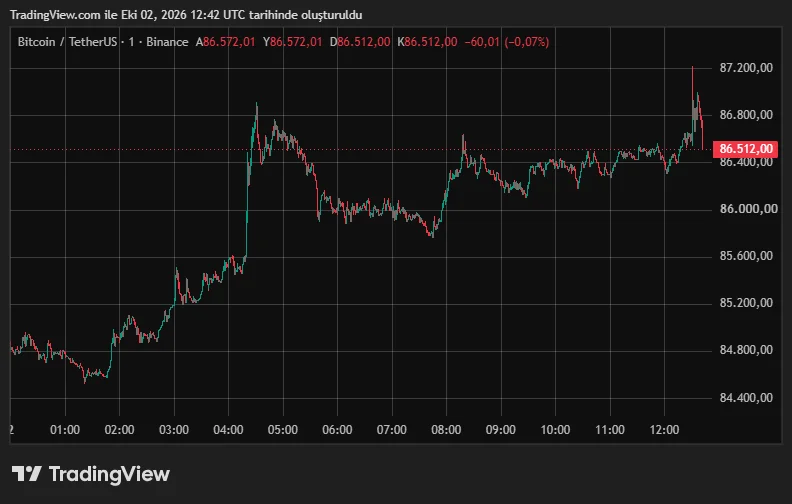Click the 87.200,00 price axis label
Image resolution: width=792 pixels, height=504 pixels.
[x=746, y=68]
